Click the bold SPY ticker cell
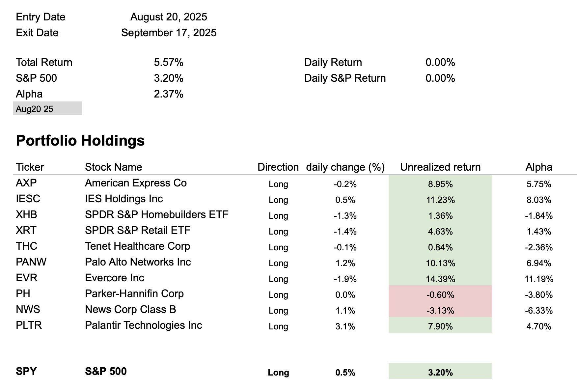The image size is (577, 392). 26,371
